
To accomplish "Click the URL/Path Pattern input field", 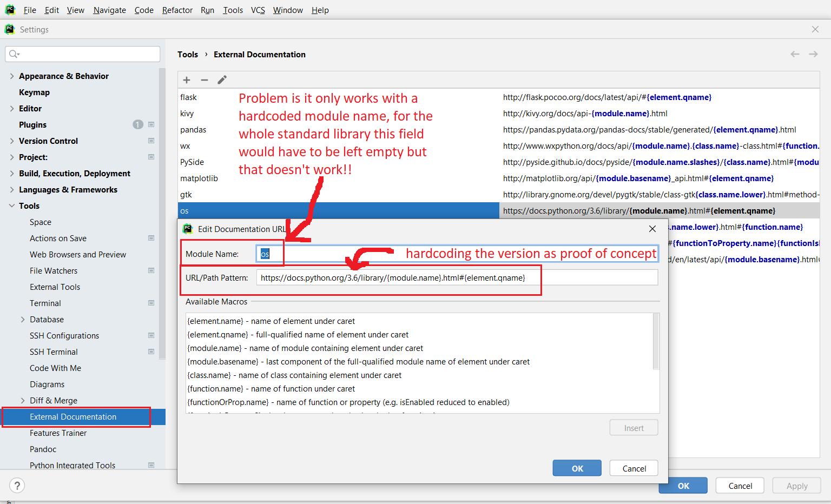I will tap(457, 277).
